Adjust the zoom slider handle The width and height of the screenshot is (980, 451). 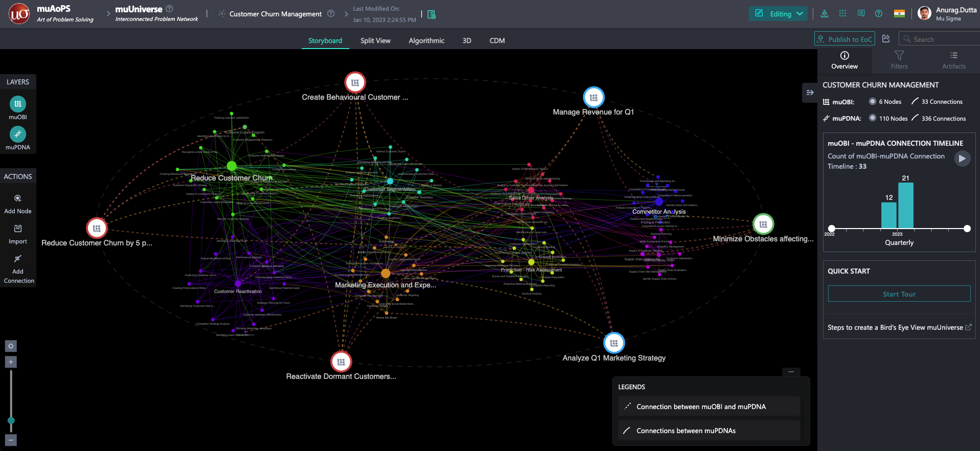pos(11,421)
